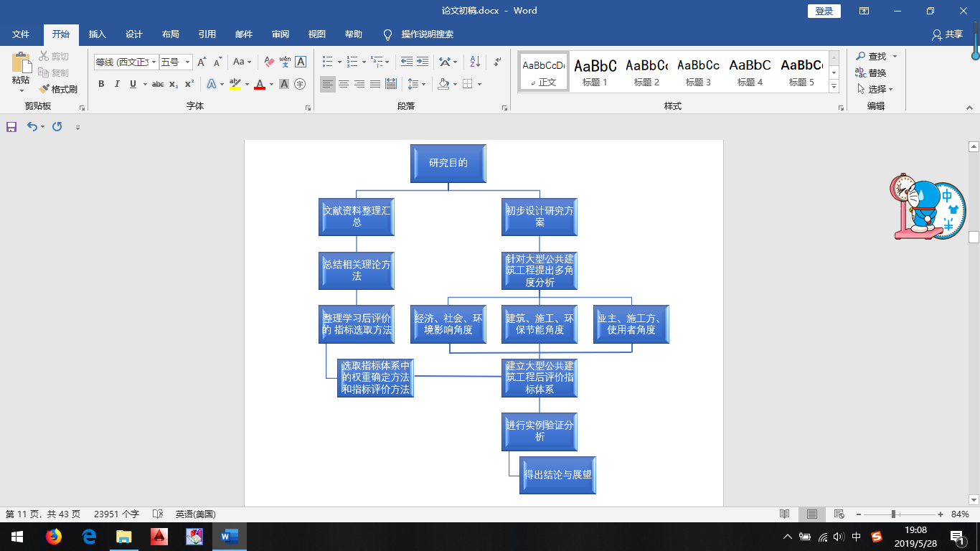980x551 pixels.
Task: Increase font size with the larger A icon
Action: coord(202,62)
